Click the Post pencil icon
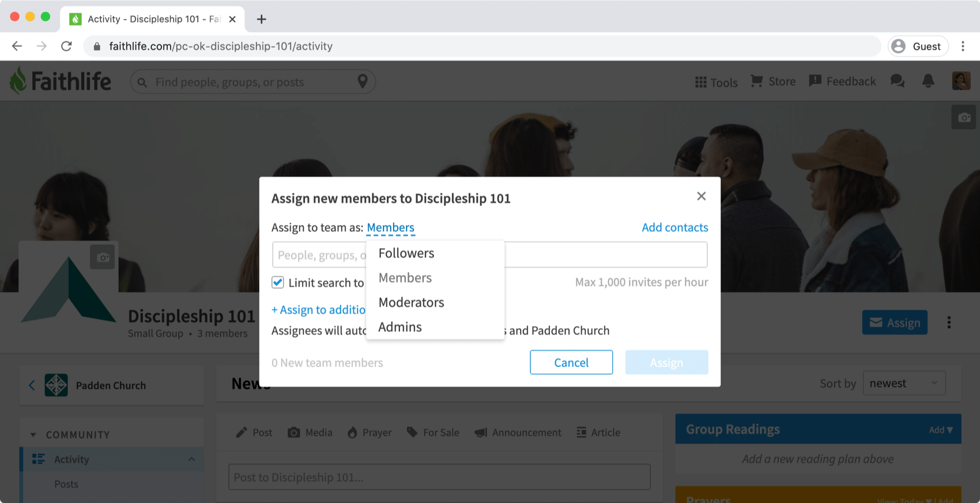Screen dimensions: 980x503 pyautogui.click(x=242, y=433)
